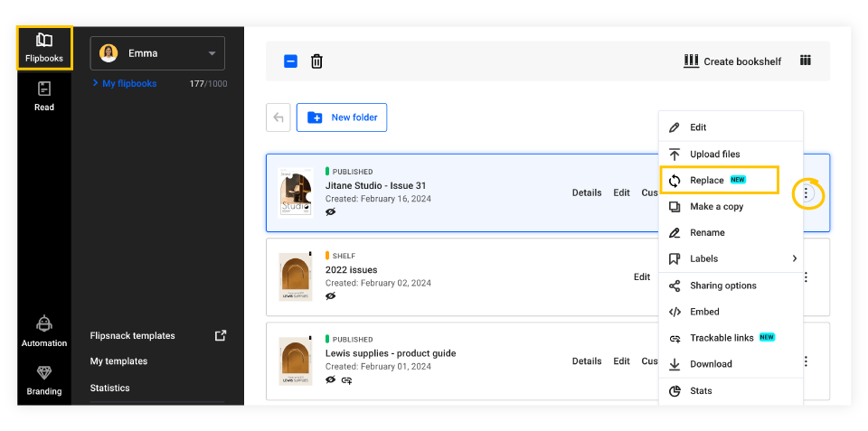Click Created: February 16, 2024 text
The width and height of the screenshot is (868, 431).
[378, 199]
